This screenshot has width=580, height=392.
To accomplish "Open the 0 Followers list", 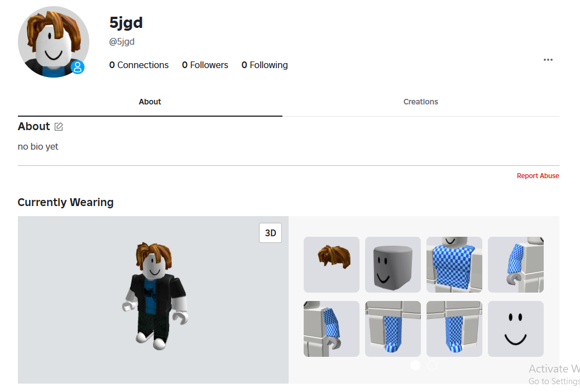I will point(205,65).
